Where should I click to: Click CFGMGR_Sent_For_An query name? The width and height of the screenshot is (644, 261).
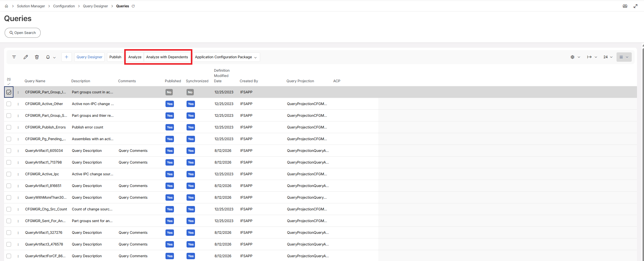click(45, 221)
